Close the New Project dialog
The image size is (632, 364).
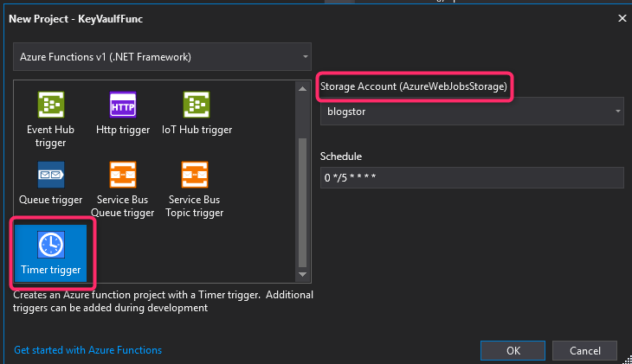[x=622, y=18]
